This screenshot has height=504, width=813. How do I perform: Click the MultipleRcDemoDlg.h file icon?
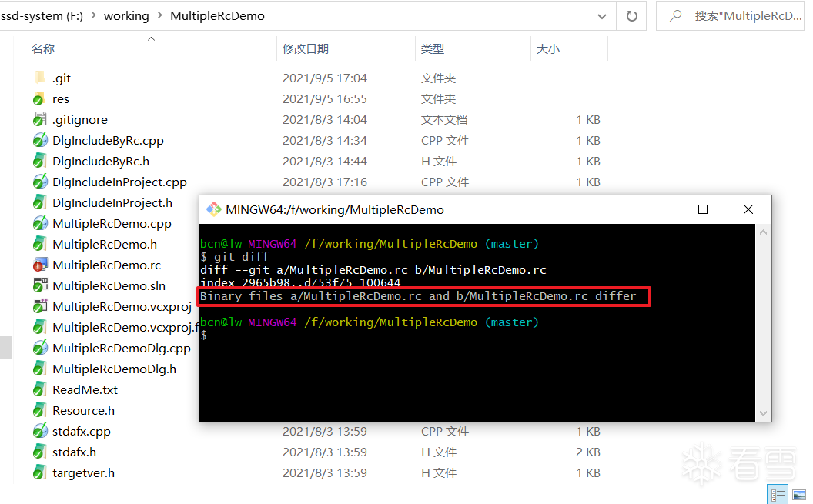[x=40, y=369]
